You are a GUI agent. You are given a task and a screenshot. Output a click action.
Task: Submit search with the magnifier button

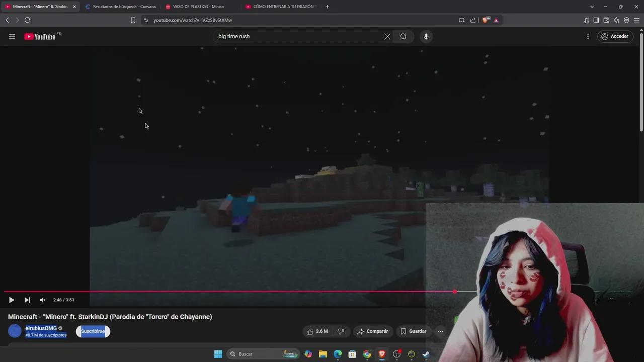[x=404, y=36]
